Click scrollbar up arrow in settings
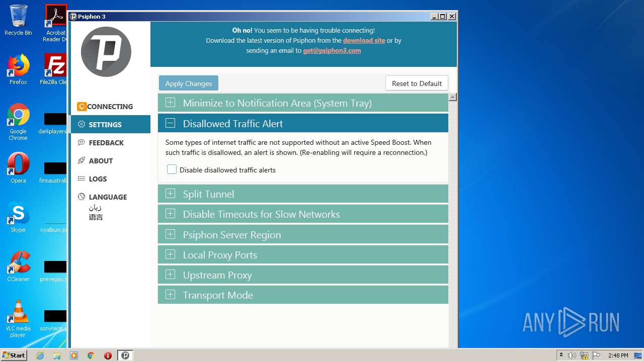 pyautogui.click(x=453, y=98)
